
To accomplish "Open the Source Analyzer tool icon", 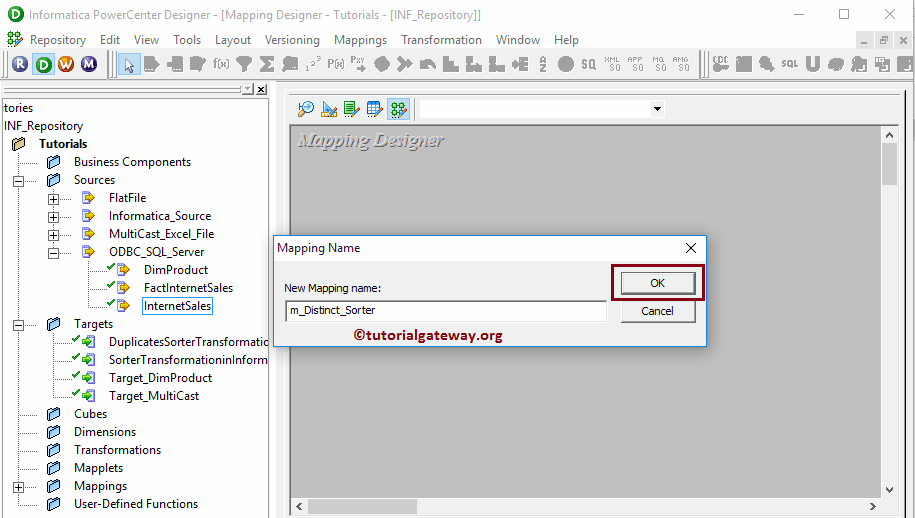I will tap(306, 109).
